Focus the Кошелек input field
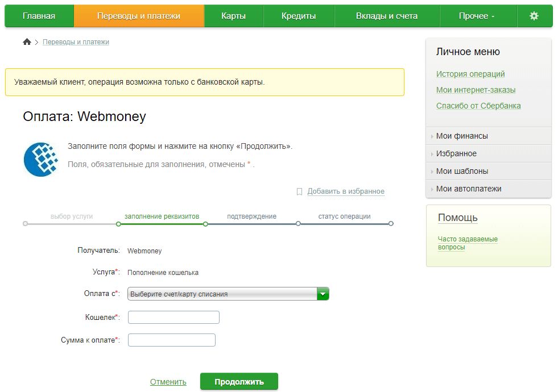The width and height of the screenshot is (558, 392). [x=173, y=318]
